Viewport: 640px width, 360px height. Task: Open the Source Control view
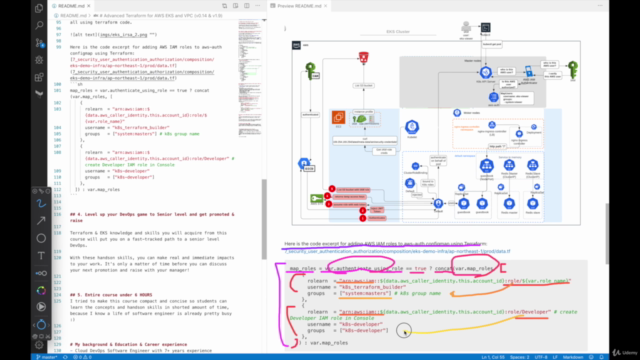[39, 43]
